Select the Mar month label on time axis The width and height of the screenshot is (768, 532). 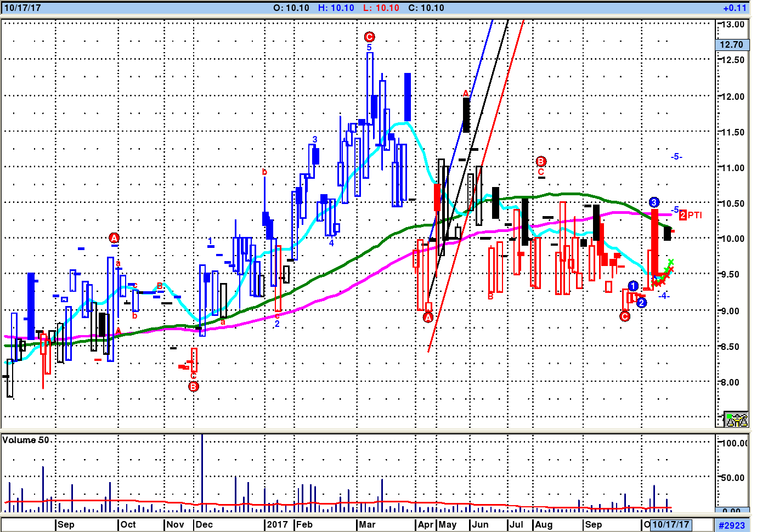(x=367, y=524)
